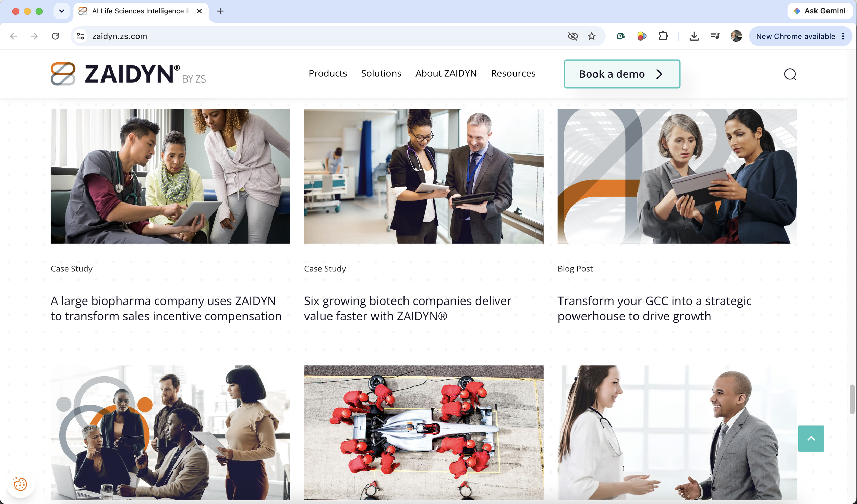The height and width of the screenshot is (504, 857).
Task: Click the Book a demo button
Action: click(621, 74)
